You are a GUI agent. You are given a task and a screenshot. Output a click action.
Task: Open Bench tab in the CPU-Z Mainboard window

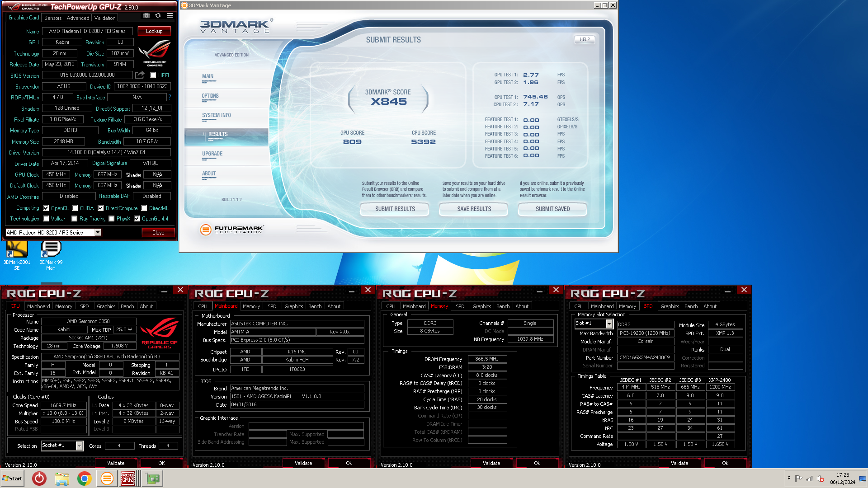tap(315, 306)
